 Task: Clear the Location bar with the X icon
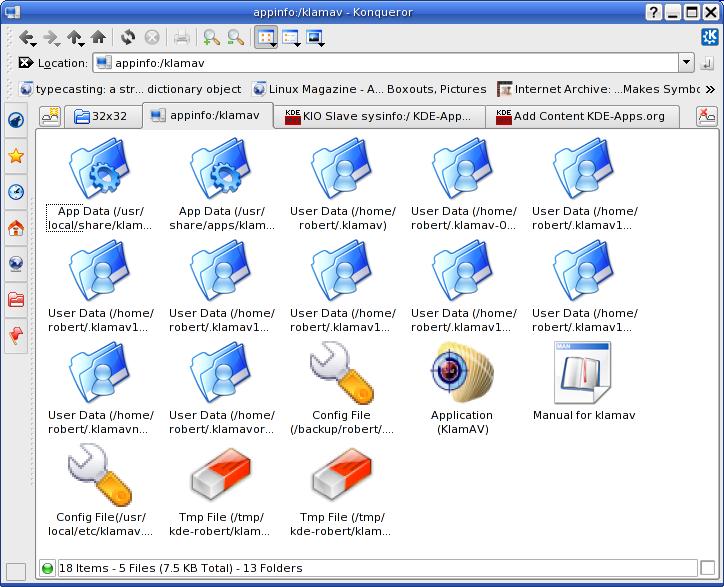pos(25,62)
